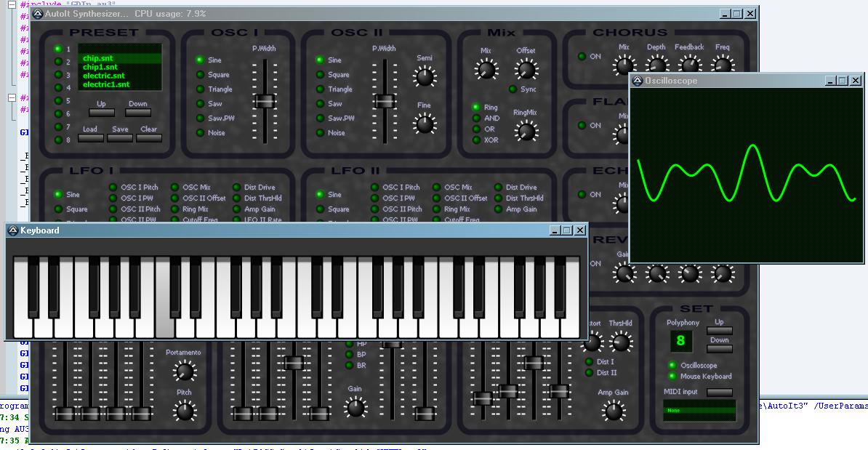
Task: Click the RingMix knob
Action: coord(525,131)
